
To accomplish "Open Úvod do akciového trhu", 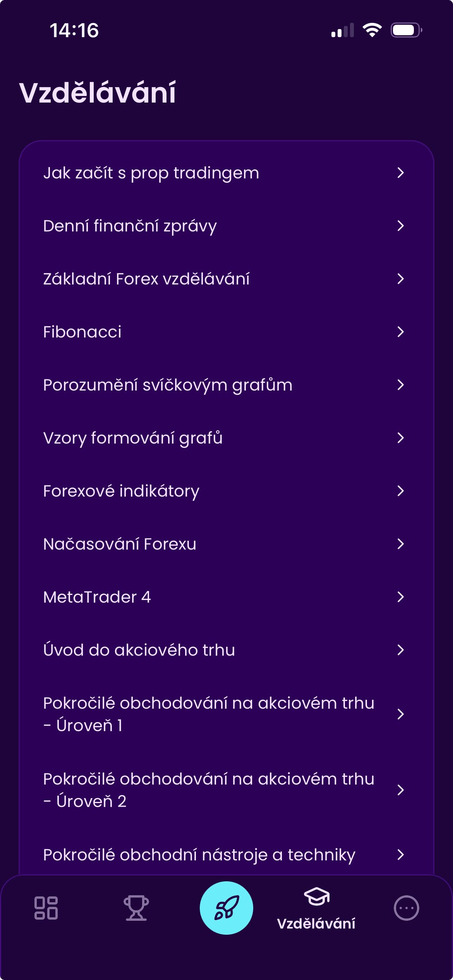I will [x=226, y=650].
